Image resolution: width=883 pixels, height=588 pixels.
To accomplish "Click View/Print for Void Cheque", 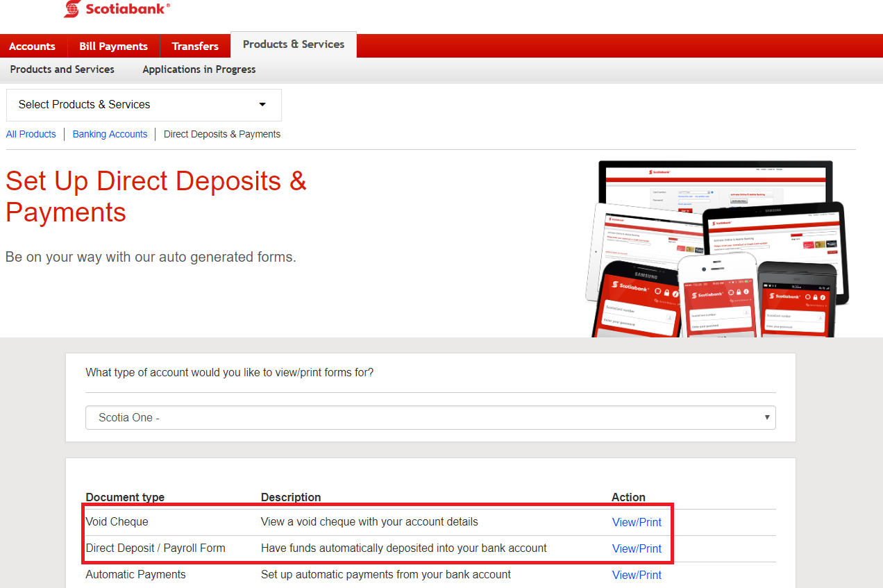I will (x=637, y=522).
